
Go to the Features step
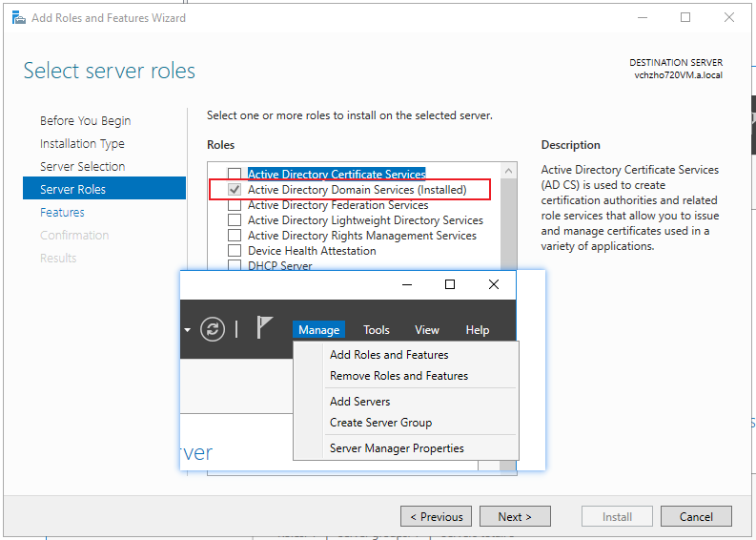62,213
